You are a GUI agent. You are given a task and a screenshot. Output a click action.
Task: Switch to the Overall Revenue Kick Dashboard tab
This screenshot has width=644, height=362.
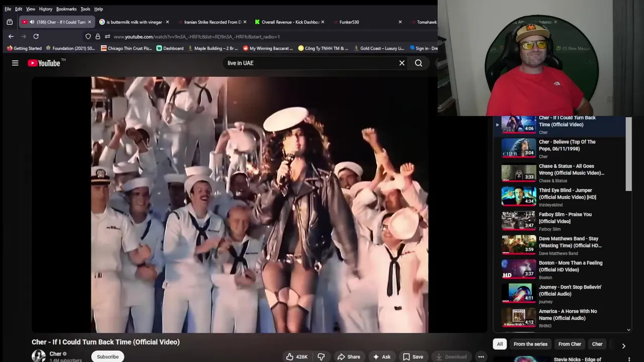click(289, 22)
